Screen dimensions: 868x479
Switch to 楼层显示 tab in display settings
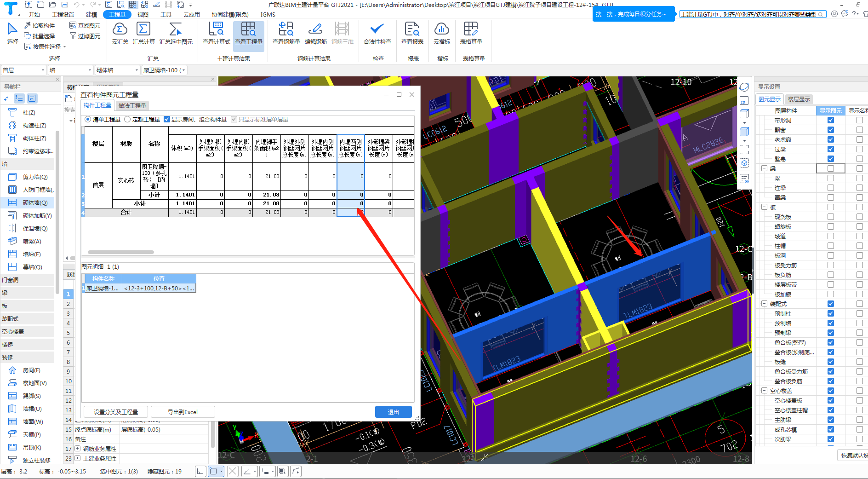click(799, 99)
